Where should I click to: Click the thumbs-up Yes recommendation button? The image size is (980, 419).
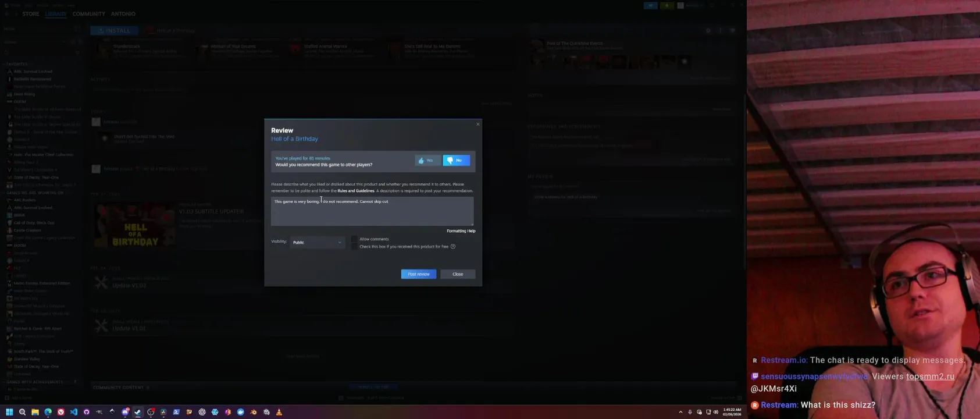pyautogui.click(x=427, y=160)
